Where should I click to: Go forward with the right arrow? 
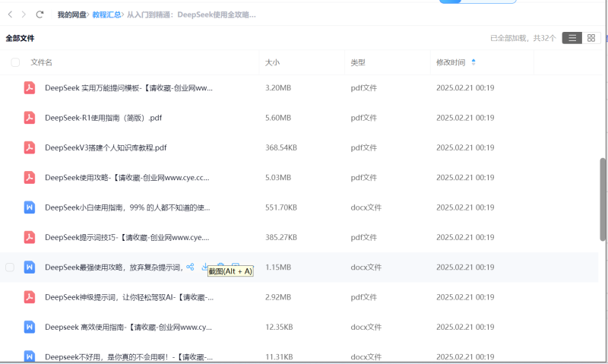click(x=24, y=14)
